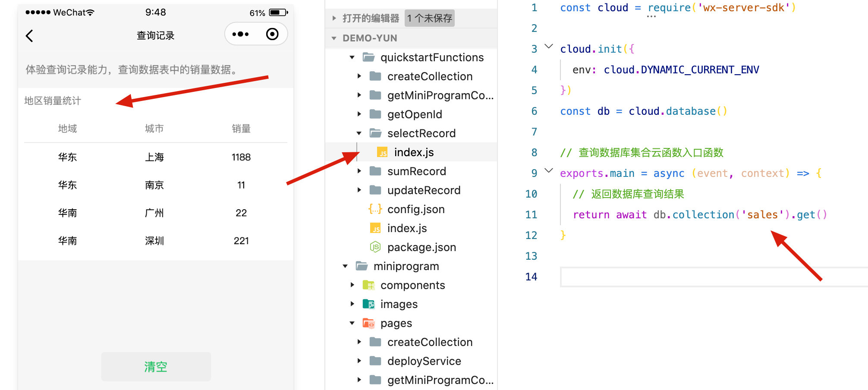Click the 销量 column header
868x390 pixels.
pos(241,129)
